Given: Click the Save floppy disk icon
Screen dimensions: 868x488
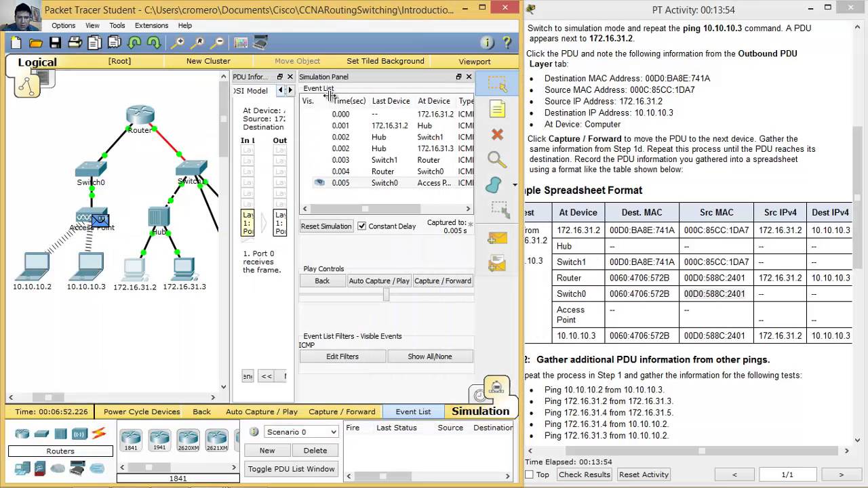Looking at the screenshot, I should click(56, 43).
